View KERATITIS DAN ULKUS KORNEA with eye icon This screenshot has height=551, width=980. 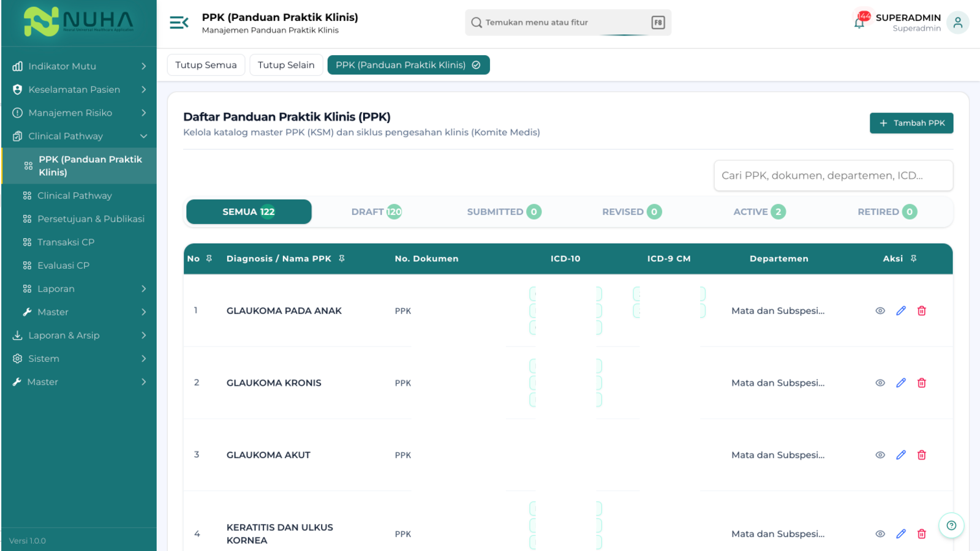pyautogui.click(x=880, y=534)
